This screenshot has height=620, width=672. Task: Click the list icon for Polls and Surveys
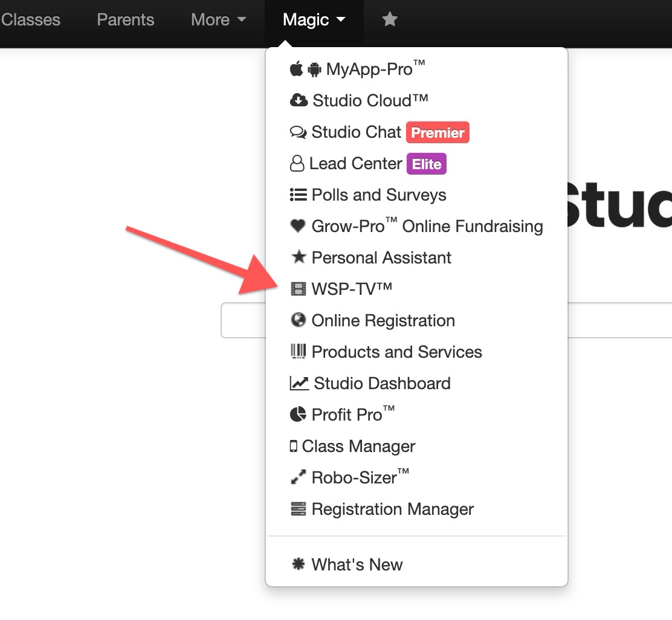[x=299, y=195]
